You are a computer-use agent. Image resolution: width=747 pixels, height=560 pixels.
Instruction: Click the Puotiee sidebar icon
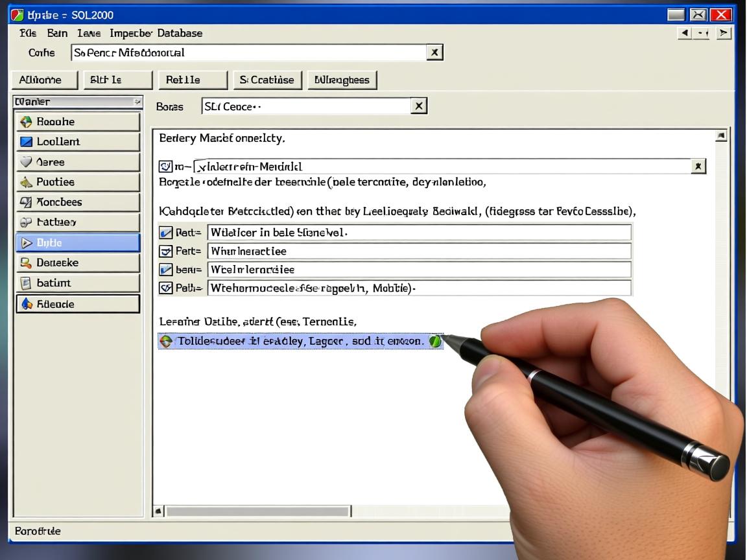point(26,182)
